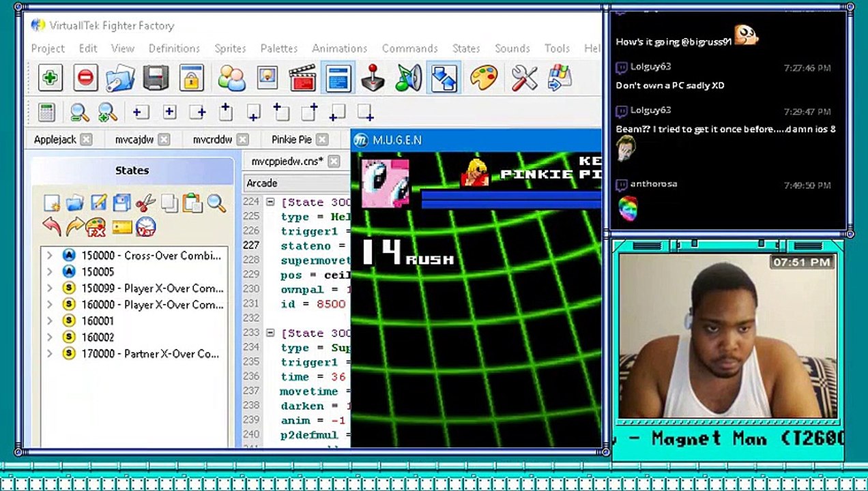Open Definitions via the two people icon
Image resolution: width=868 pixels, height=491 pixels.
pos(231,78)
